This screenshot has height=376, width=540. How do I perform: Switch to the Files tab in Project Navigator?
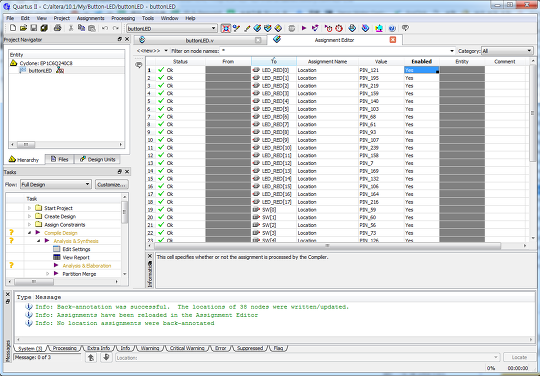tap(60, 159)
